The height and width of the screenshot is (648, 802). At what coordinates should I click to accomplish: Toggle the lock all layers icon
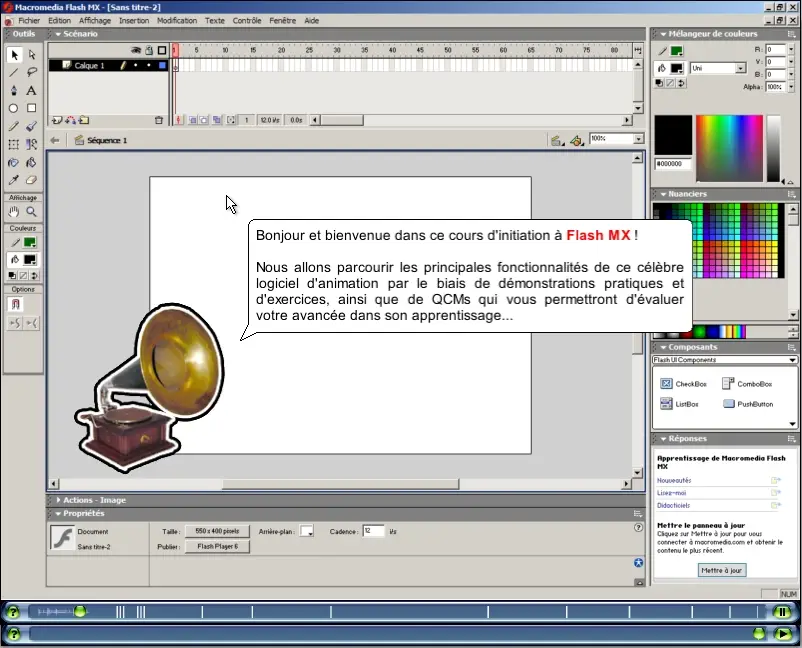coord(149,50)
